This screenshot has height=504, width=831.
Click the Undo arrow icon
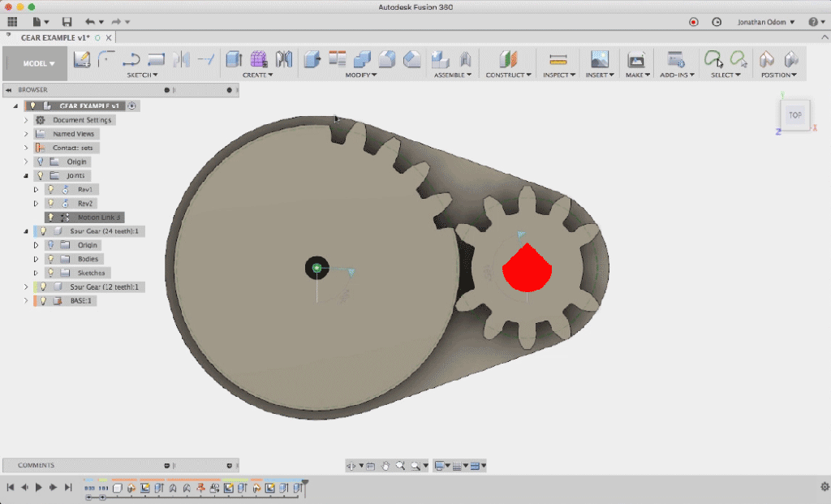click(x=89, y=22)
